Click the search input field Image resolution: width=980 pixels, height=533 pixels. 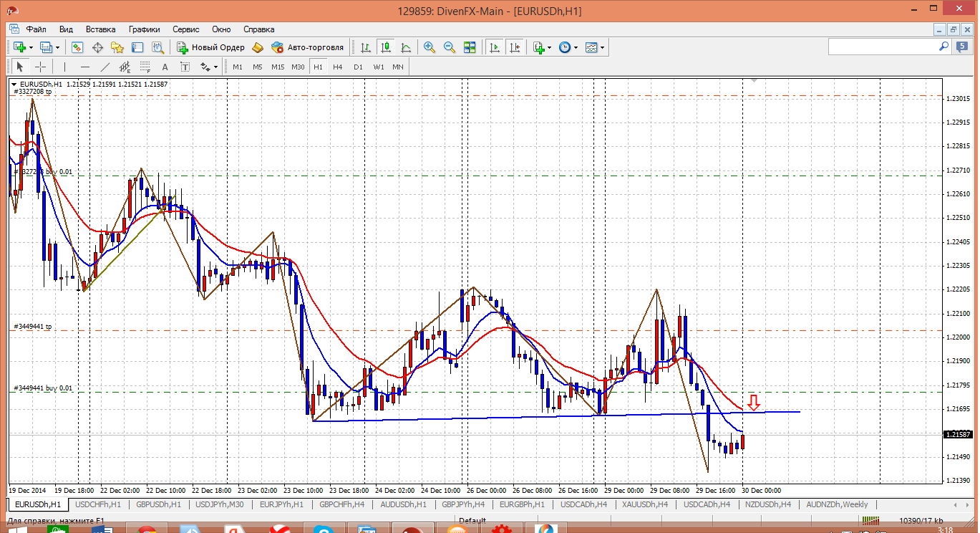(x=882, y=47)
